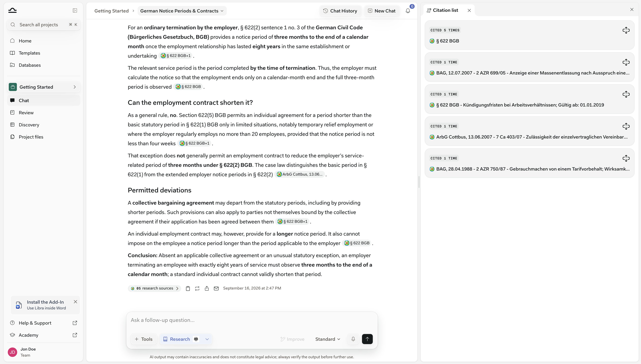The image size is (641, 364).
Task: Click ArbG Cottbus inline citation chip
Action: 300,174
